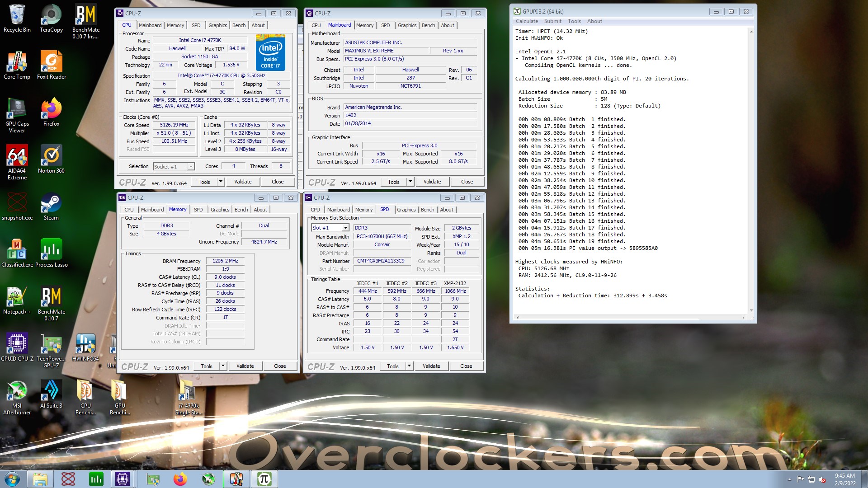The height and width of the screenshot is (488, 868).
Task: Launch the MSI Afterburner desktop icon
Action: tap(17, 397)
